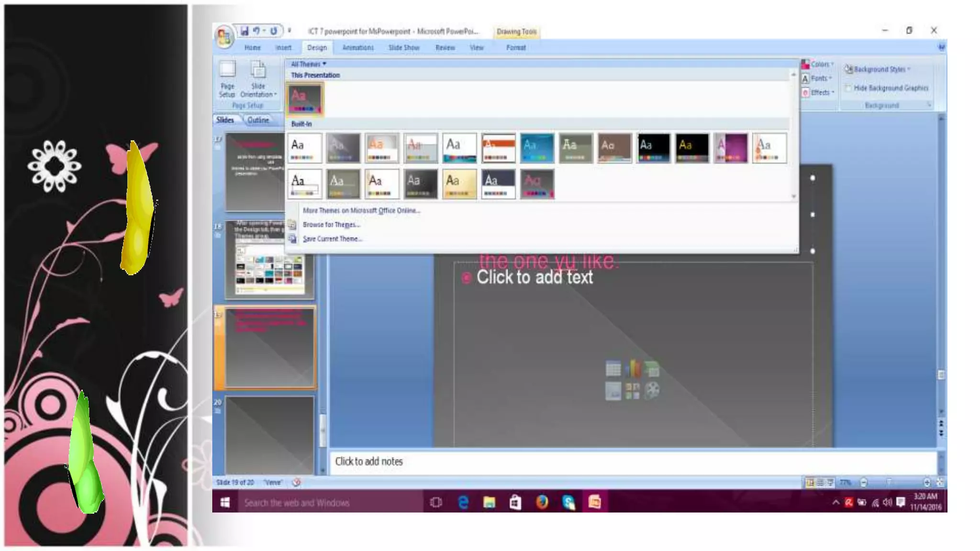
Task: Open Microsoft Edge from the taskbar
Action: pos(463,502)
